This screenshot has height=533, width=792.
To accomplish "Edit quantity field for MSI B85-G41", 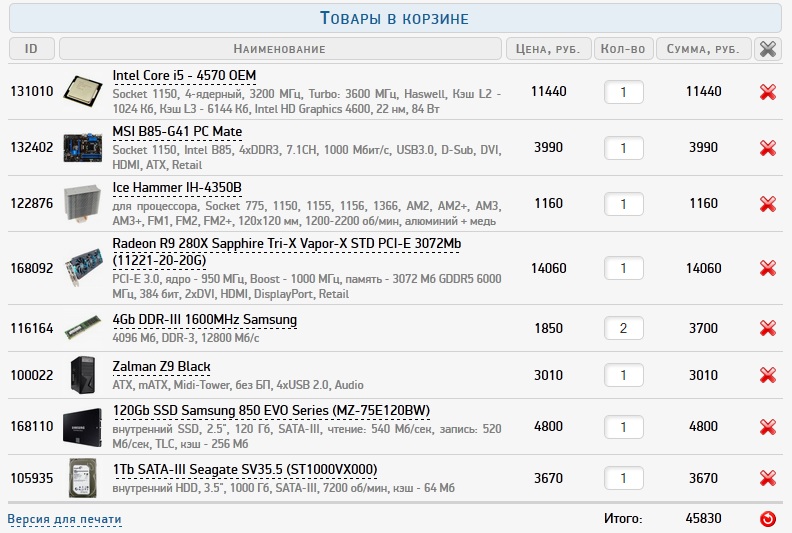I will (624, 148).
